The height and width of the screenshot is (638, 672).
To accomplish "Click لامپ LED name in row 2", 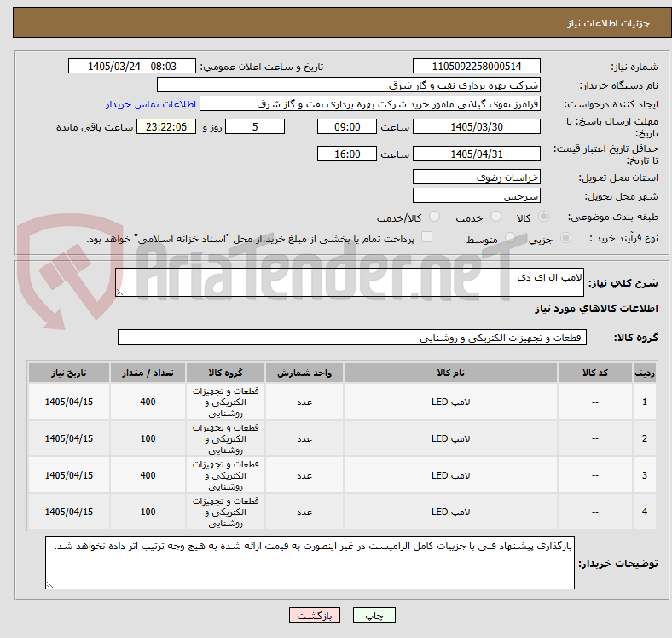I will 450,438.
